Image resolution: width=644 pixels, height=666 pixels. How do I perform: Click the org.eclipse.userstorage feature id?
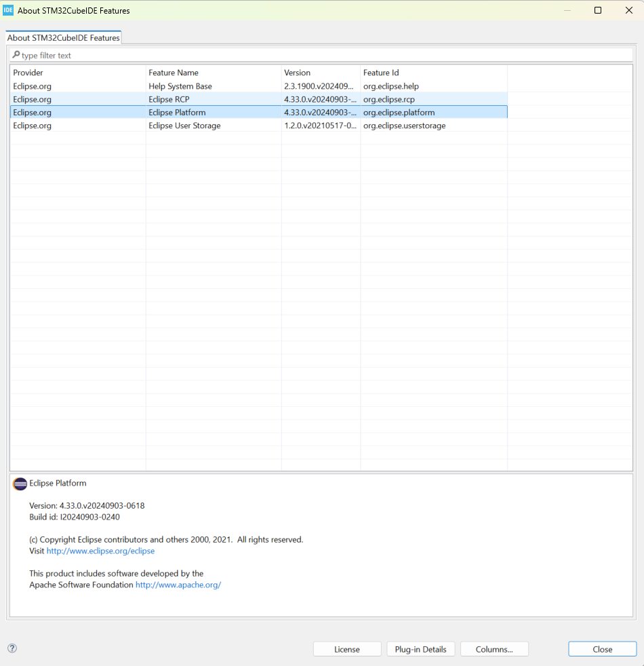pos(405,125)
